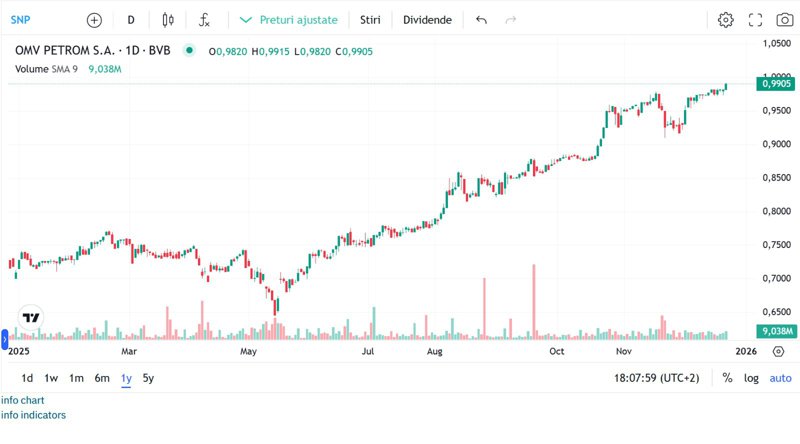This screenshot has height=444, width=800.
Task: Select the 5y time range
Action: (148, 378)
